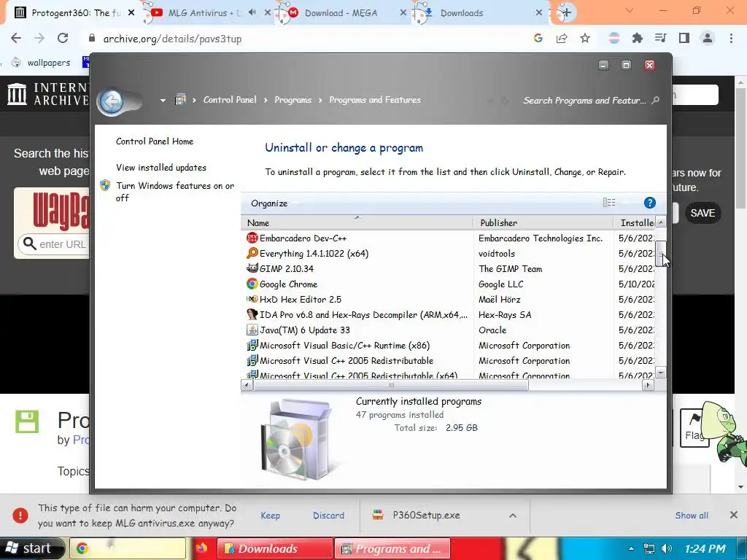Open the Organize dropdown menu
The width and height of the screenshot is (747, 560).
tap(269, 203)
